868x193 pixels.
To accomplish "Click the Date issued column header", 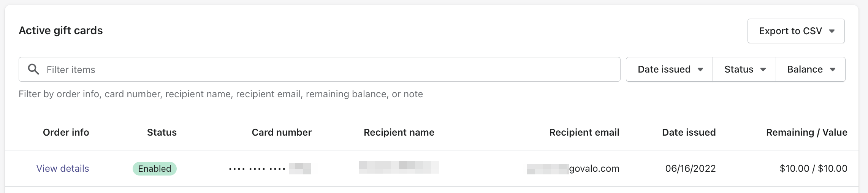I will pyautogui.click(x=689, y=132).
